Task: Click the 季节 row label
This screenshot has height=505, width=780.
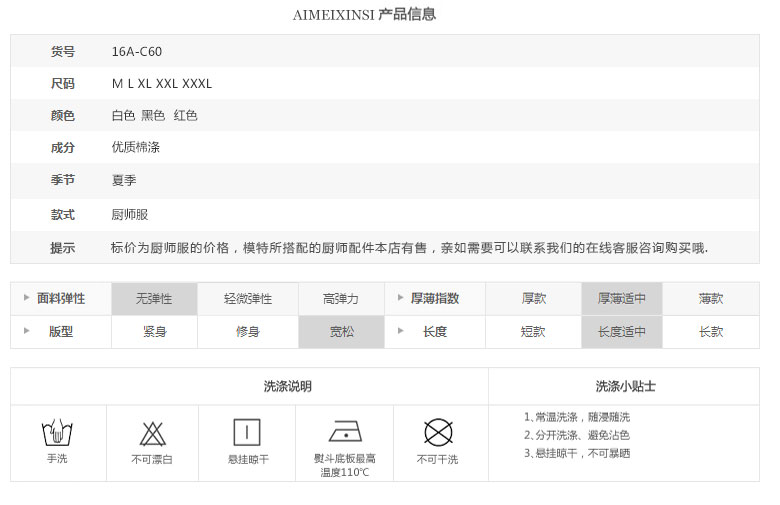Action: pyautogui.click(x=63, y=180)
